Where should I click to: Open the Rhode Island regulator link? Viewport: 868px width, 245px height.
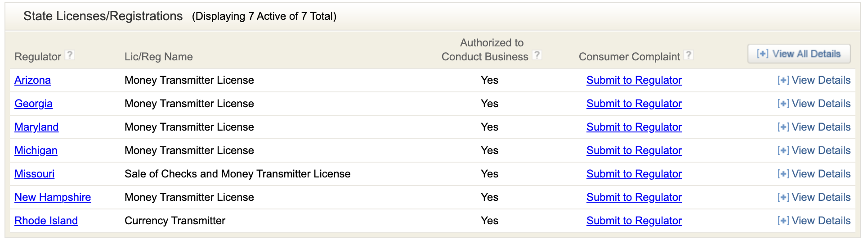pyautogui.click(x=46, y=221)
